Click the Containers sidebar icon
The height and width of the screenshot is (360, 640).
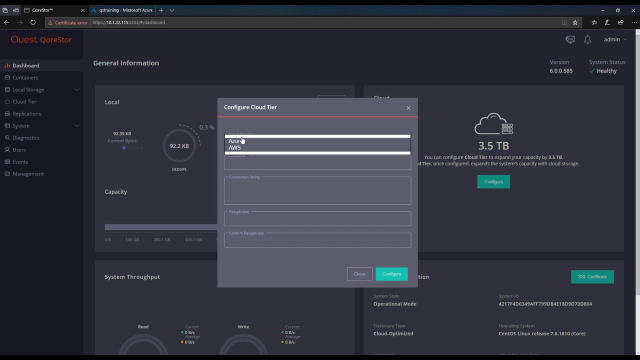pos(7,78)
